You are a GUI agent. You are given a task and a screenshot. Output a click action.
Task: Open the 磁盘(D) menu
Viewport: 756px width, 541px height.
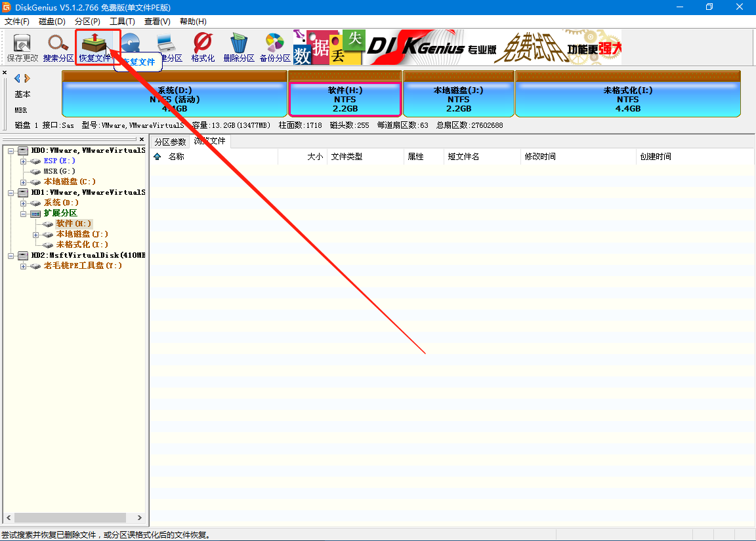pos(52,21)
